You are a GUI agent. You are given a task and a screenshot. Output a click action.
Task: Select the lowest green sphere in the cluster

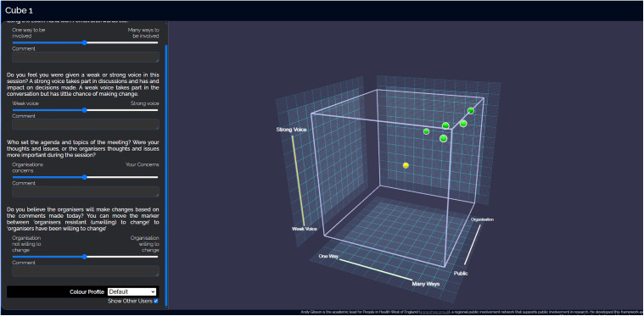(443, 139)
